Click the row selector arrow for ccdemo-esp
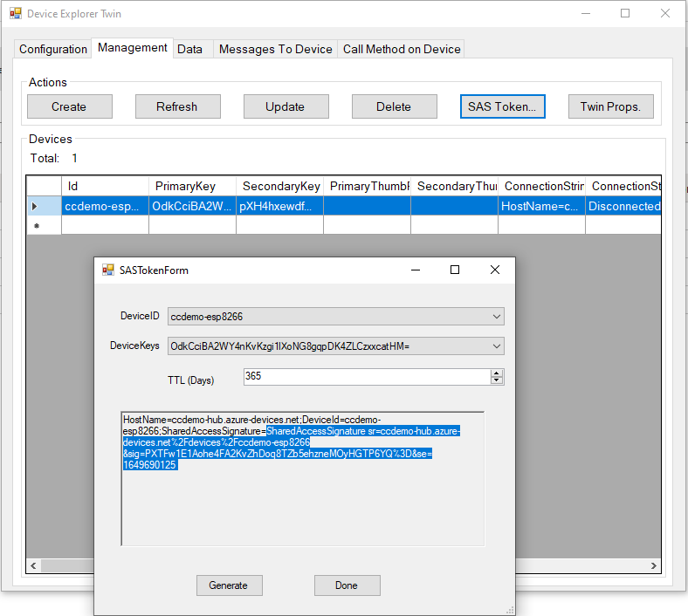Image resolution: width=688 pixels, height=616 pixels. point(44,206)
